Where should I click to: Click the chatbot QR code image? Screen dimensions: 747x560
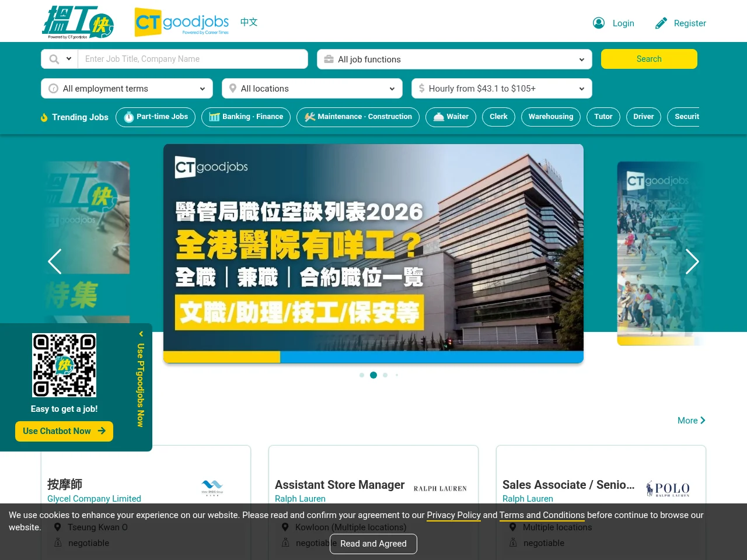[64, 365]
